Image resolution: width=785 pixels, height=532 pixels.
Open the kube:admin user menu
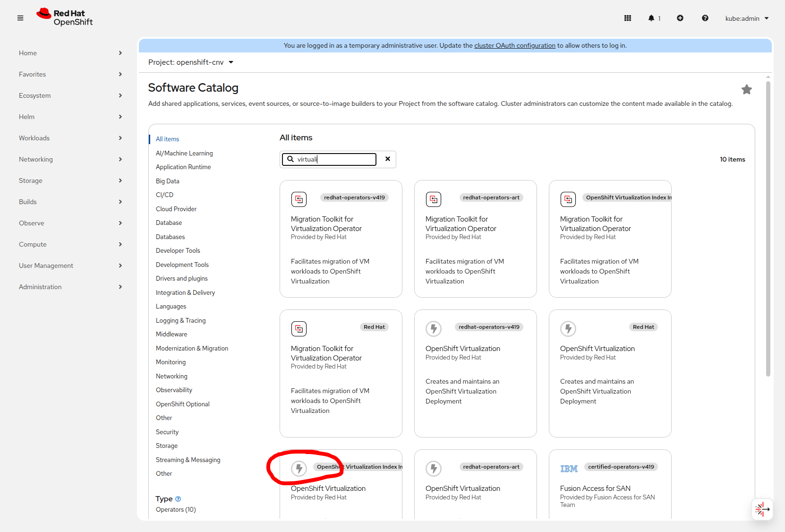click(747, 18)
